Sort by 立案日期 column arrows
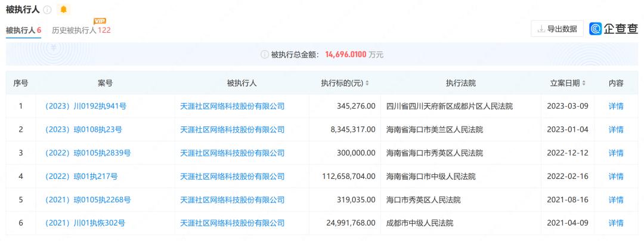Image resolution: width=644 pixels, height=241 pixels. pyautogui.click(x=584, y=84)
